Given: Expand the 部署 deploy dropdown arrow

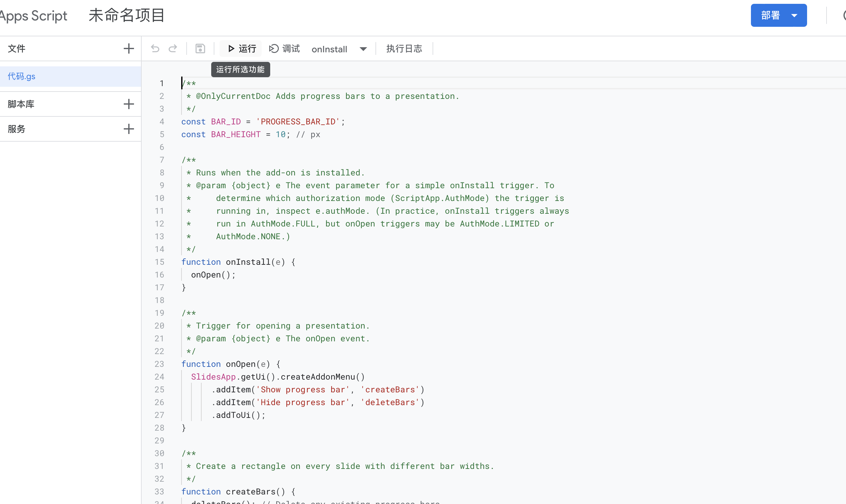Looking at the screenshot, I should [794, 15].
